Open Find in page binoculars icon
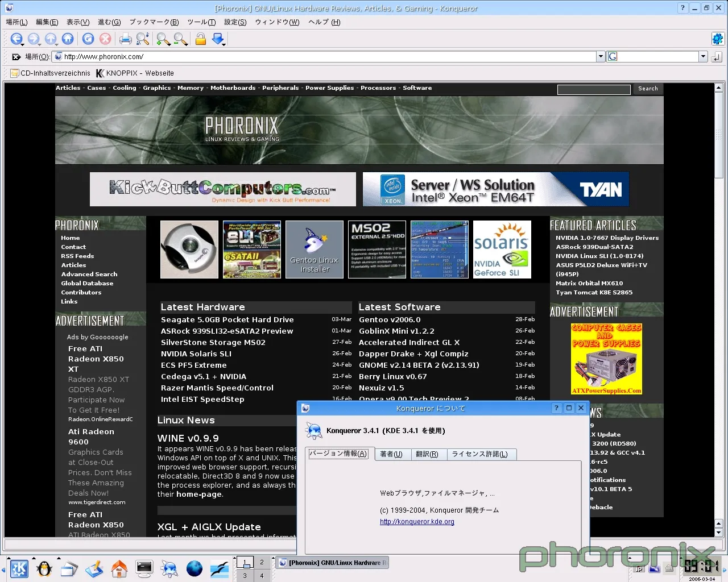728x582 pixels. [x=143, y=39]
